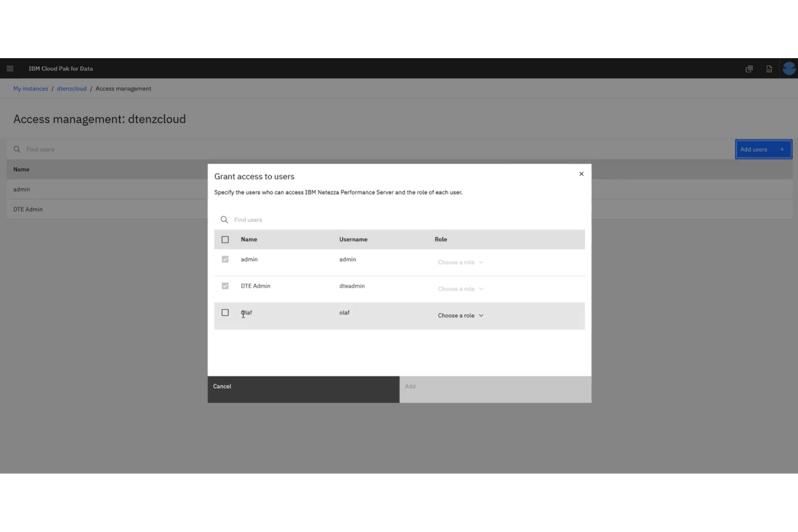This screenshot has height=532, width=798.
Task: Open the navigation hamburger menu
Action: (10, 68)
